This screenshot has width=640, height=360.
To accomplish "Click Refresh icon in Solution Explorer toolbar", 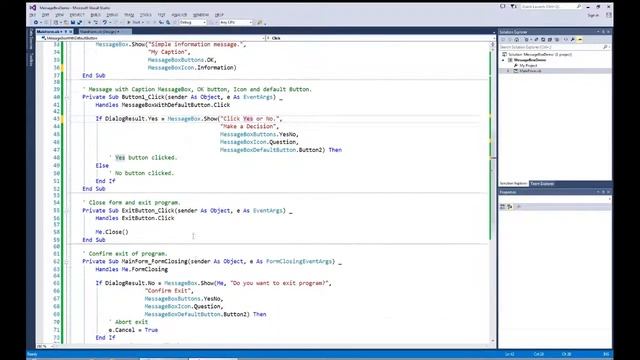I will [x=543, y=40].
